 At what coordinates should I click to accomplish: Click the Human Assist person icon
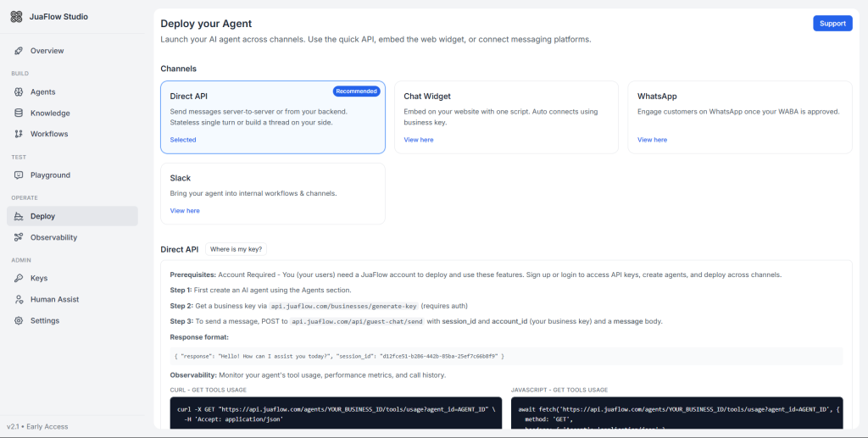19,299
